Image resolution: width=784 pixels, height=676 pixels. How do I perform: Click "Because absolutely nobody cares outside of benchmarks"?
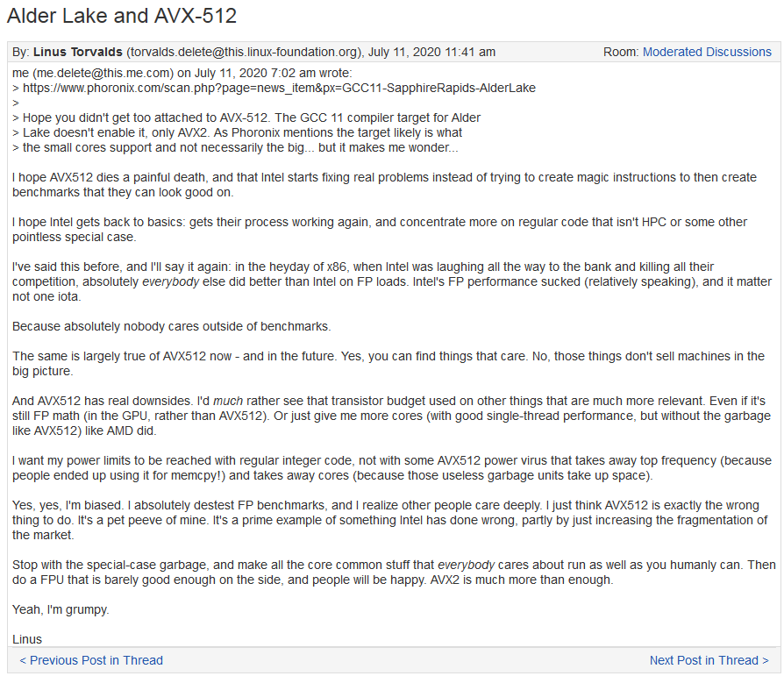pyautogui.click(x=172, y=326)
